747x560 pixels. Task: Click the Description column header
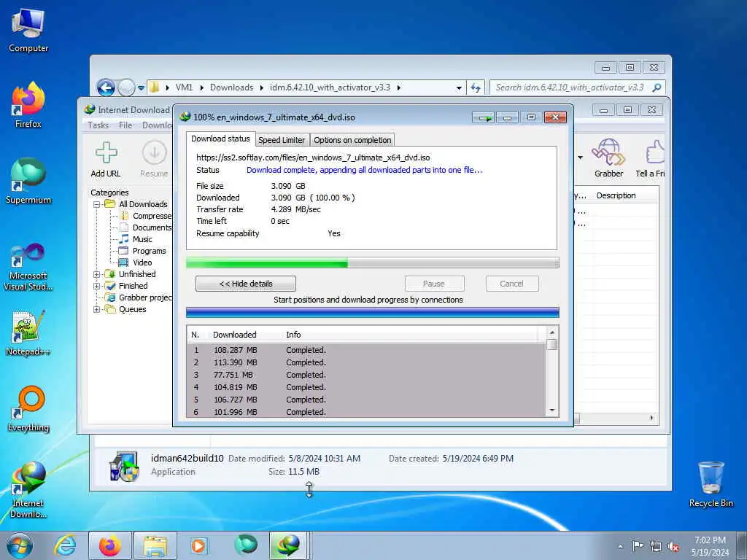(x=616, y=195)
